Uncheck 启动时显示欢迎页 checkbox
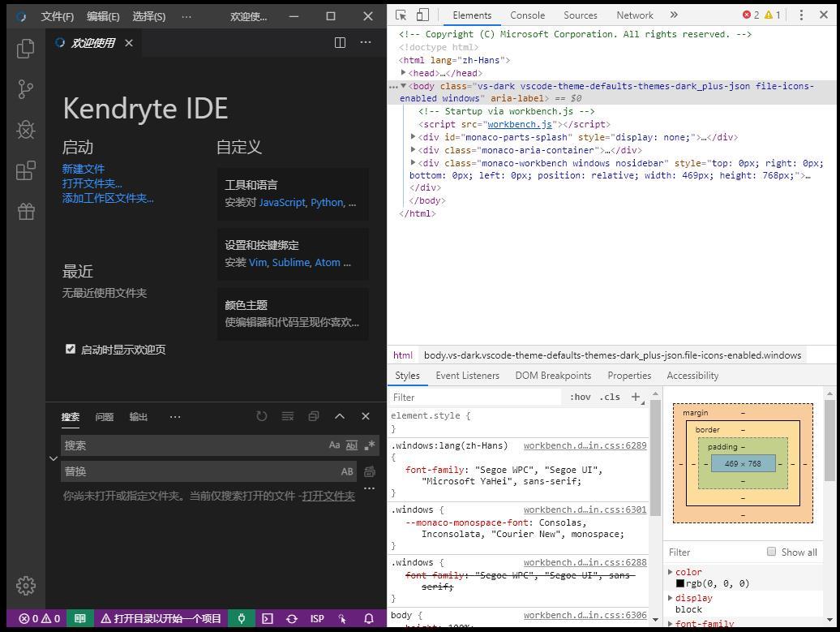Screen dimensions: 840x632 click(71, 349)
